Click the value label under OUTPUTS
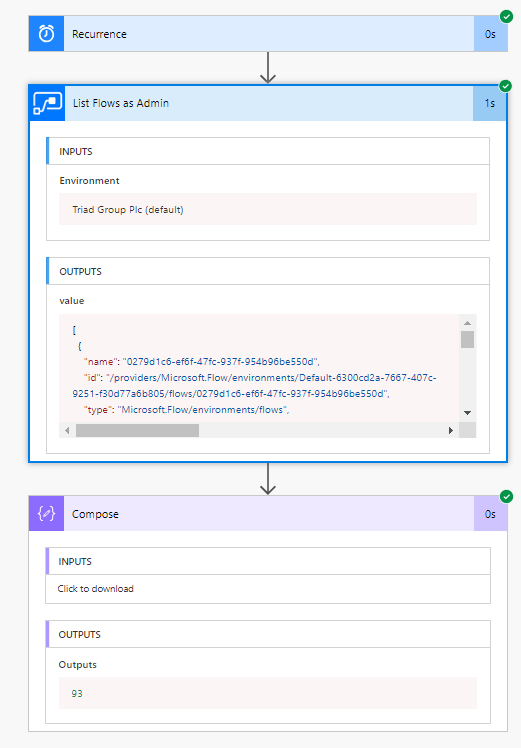Image resolution: width=521 pixels, height=748 pixels. tap(72, 301)
